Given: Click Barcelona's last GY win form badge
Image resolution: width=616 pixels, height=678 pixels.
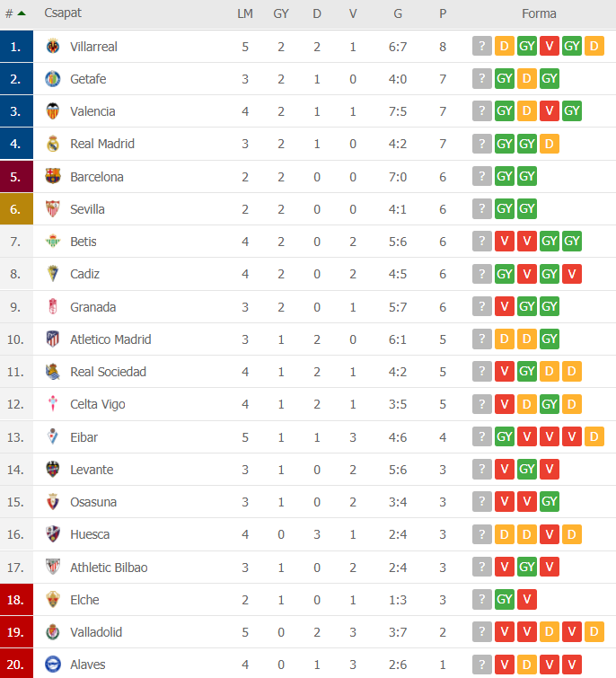Looking at the screenshot, I should (527, 176).
